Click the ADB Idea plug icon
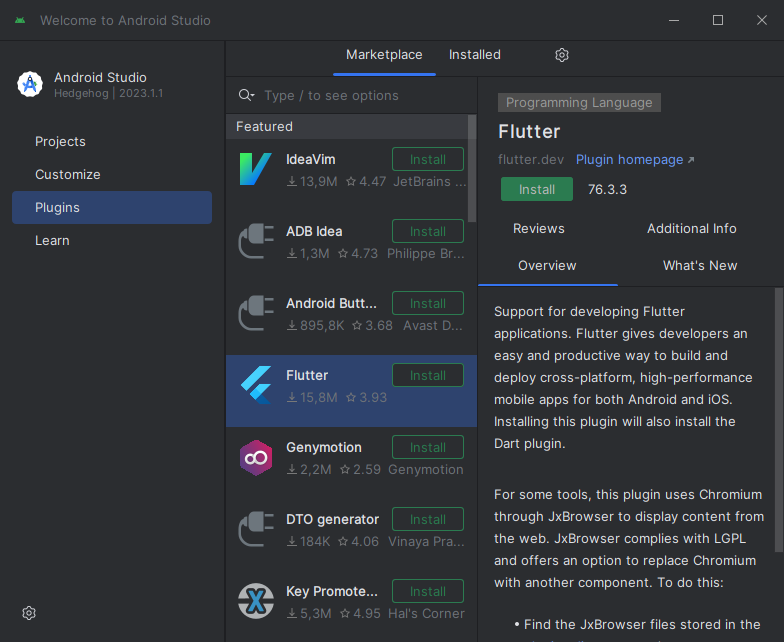784x642 pixels. (256, 241)
